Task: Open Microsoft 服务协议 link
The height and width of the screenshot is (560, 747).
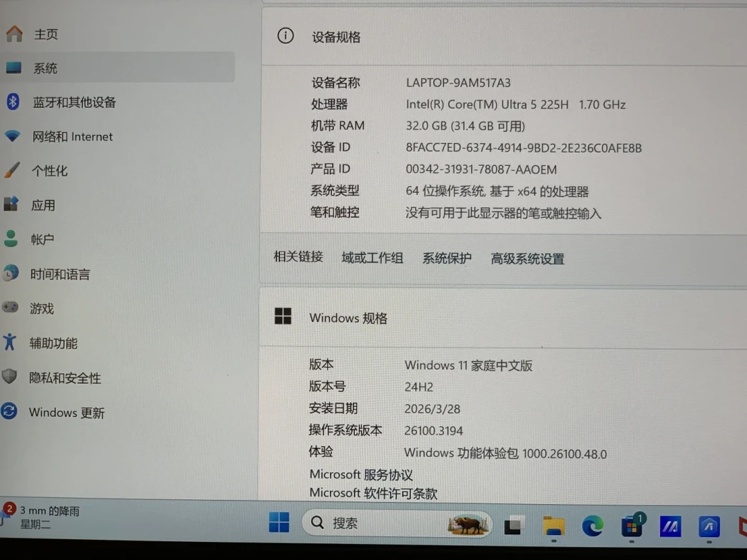Action: pyautogui.click(x=361, y=474)
